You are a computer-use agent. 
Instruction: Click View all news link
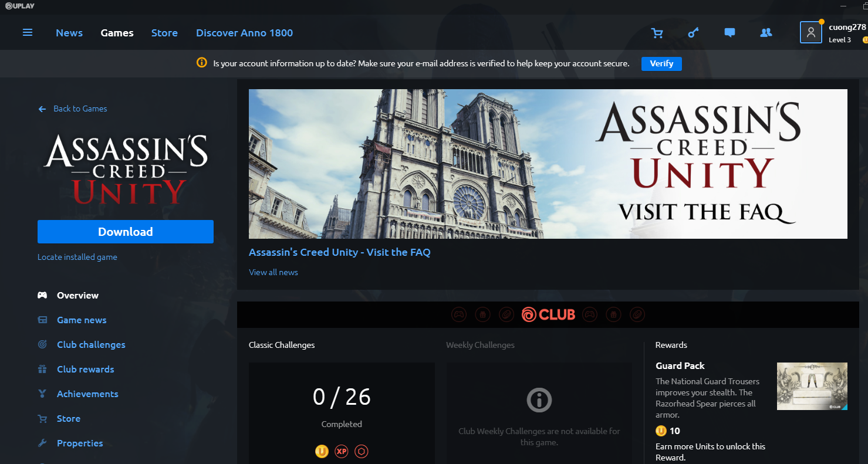(273, 272)
